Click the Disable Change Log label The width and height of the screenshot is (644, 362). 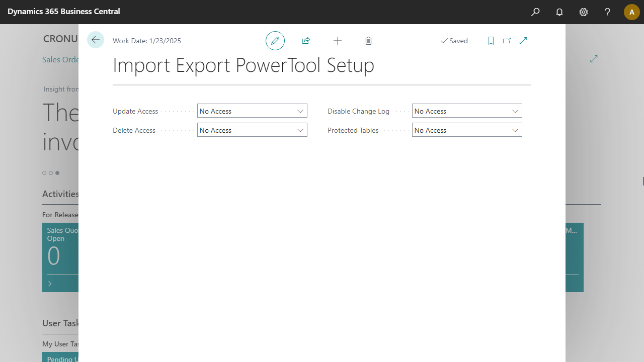coord(359,111)
